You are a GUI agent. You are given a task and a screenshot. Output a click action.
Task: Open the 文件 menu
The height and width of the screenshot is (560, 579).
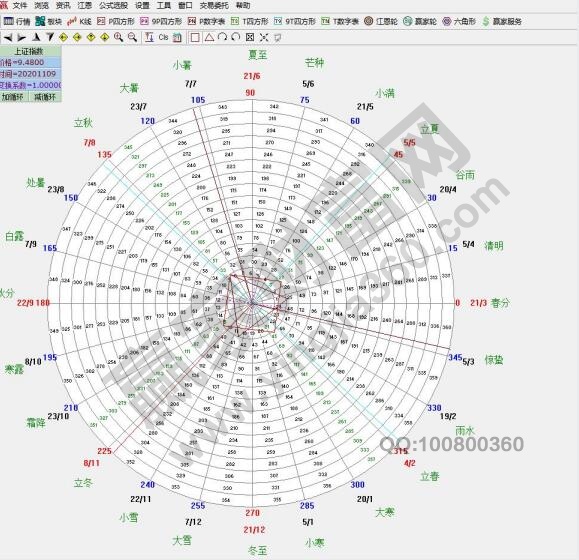20,6
